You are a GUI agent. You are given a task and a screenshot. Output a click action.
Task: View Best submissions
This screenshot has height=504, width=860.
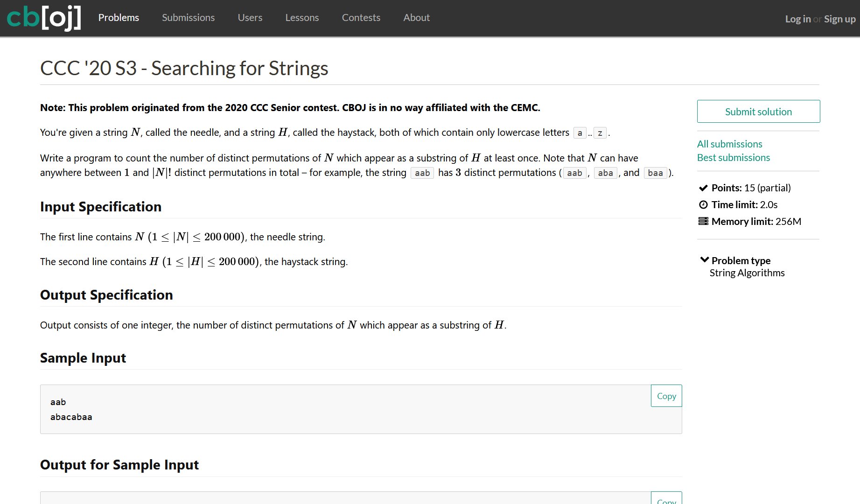(733, 158)
